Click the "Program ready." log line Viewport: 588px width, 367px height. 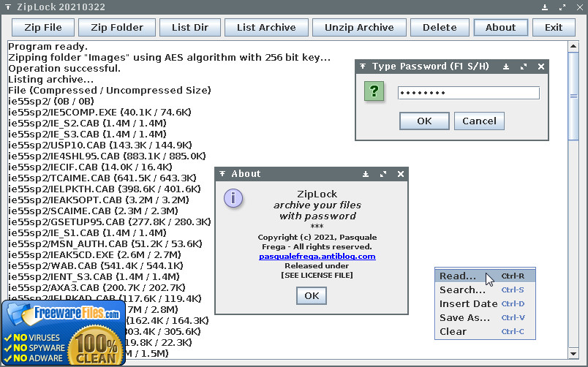tap(48, 47)
